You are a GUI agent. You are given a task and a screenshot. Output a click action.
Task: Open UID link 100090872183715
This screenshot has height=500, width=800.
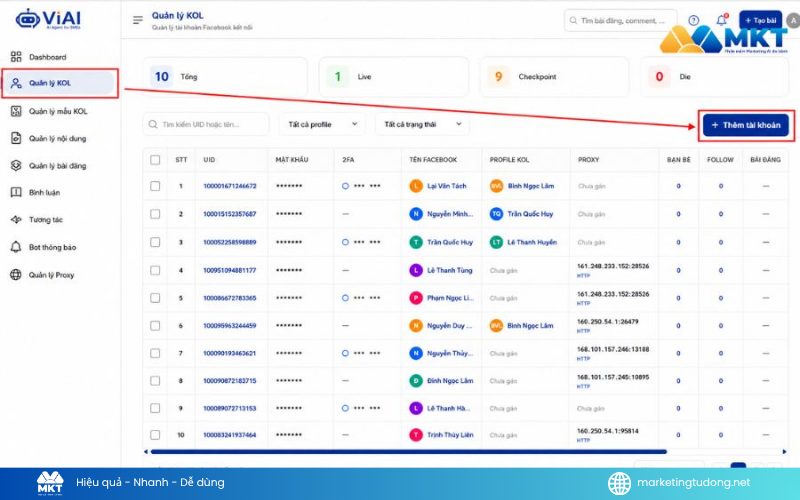point(230,381)
